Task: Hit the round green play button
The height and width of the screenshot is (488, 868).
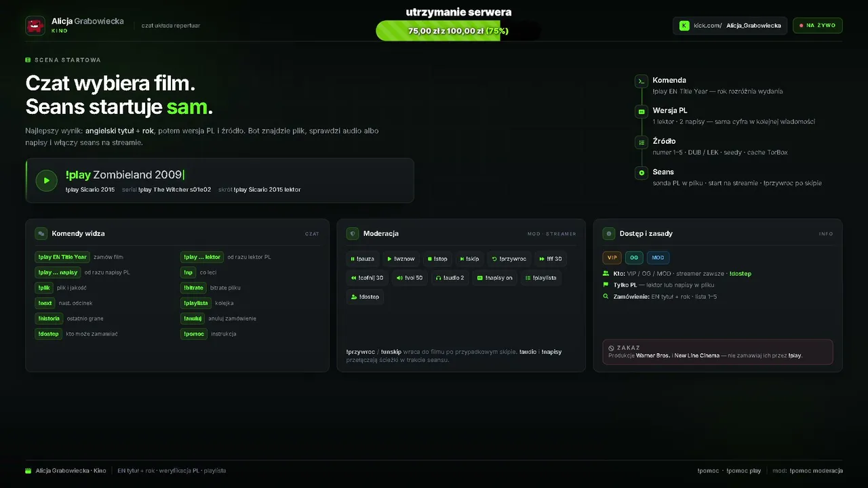Action: 46,180
